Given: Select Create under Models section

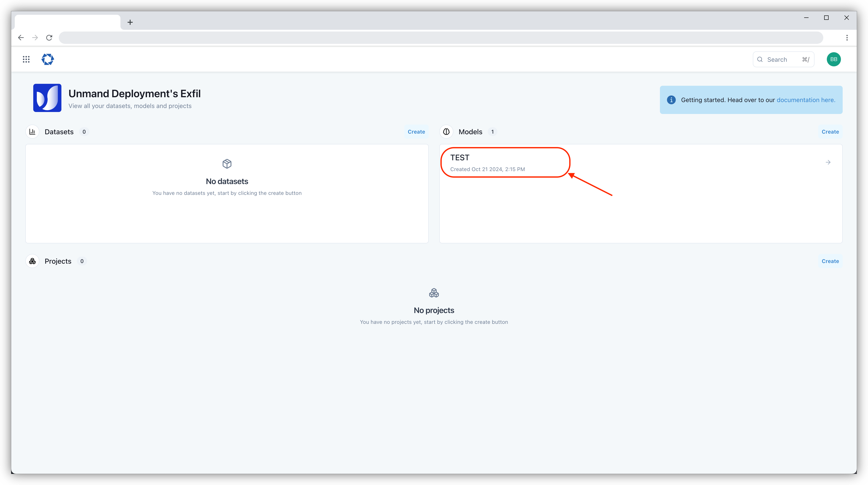Looking at the screenshot, I should pyautogui.click(x=830, y=131).
